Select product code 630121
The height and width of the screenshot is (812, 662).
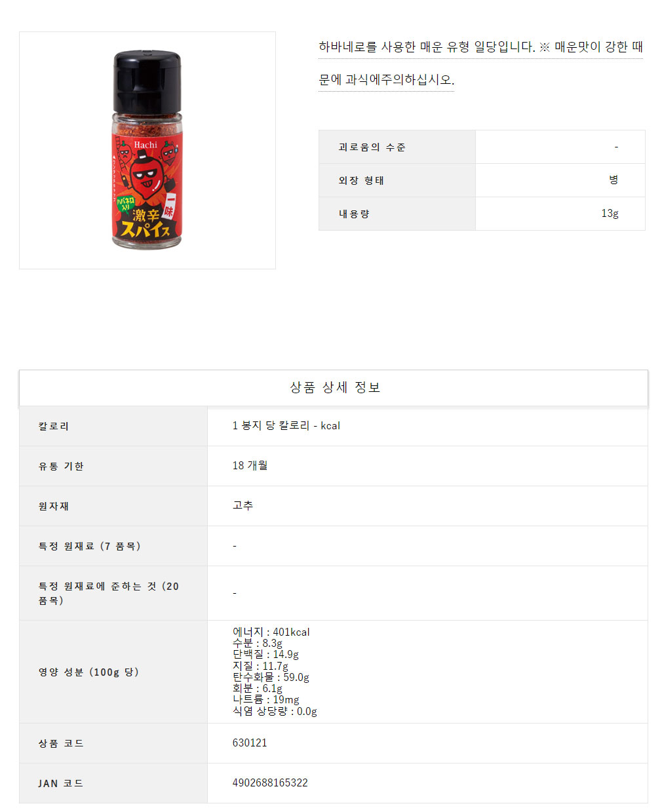click(x=250, y=743)
